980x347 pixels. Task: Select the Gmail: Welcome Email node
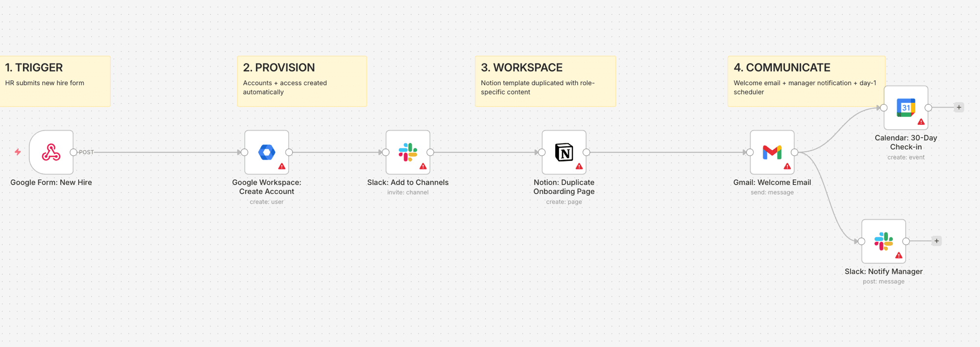[772, 152]
